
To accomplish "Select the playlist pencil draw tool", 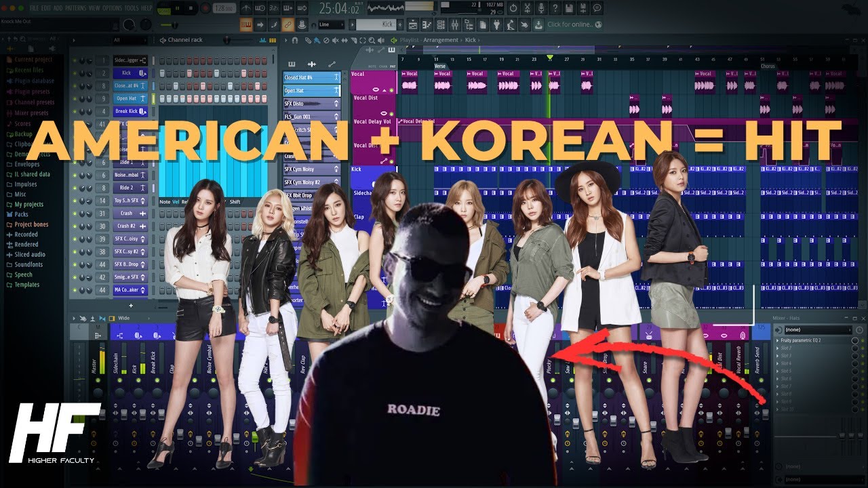I will tap(308, 40).
